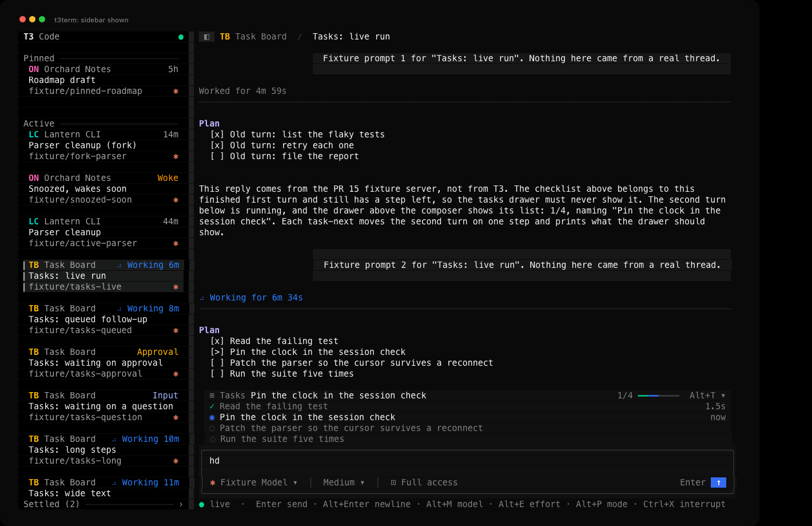Toggle the 'Old turn: file the report' checkbox

217,156
